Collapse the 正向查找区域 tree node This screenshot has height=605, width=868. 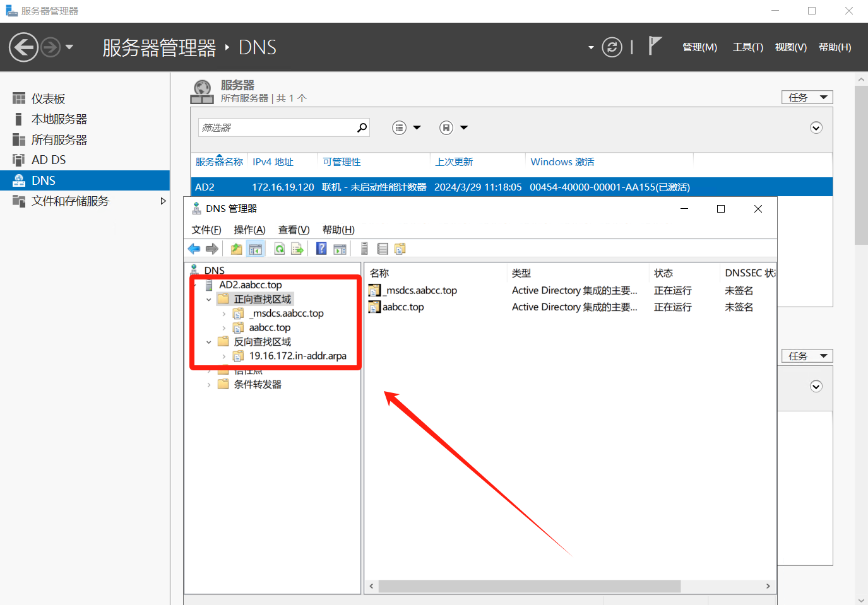click(209, 300)
